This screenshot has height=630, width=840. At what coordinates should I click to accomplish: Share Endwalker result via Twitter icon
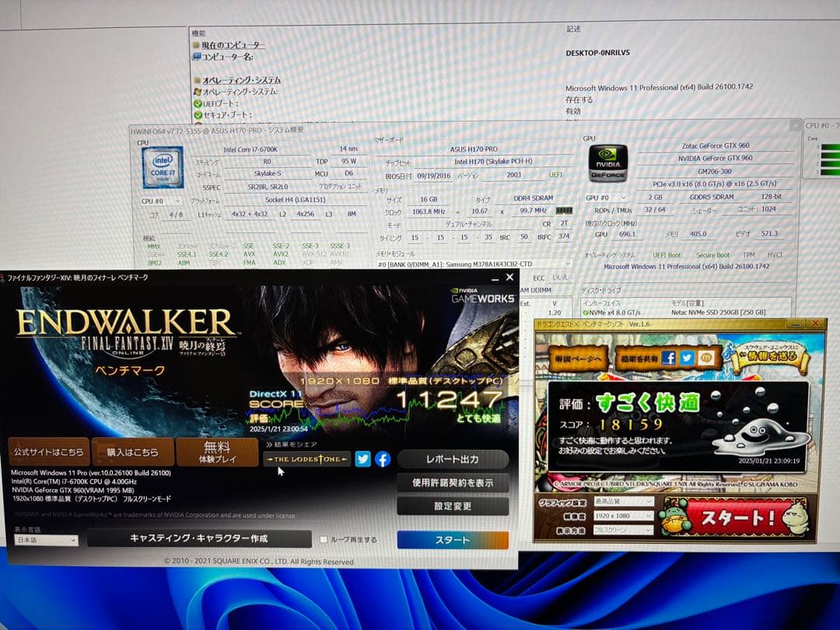(x=362, y=459)
